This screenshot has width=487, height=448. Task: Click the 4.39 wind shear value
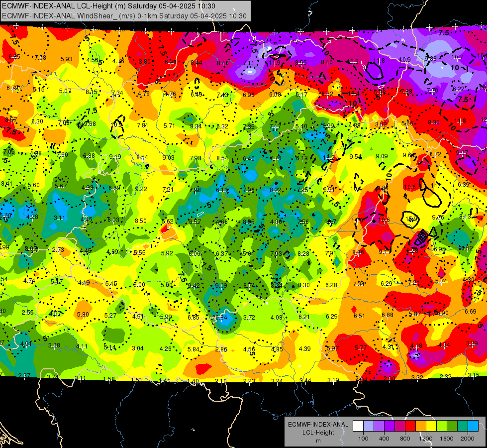[x=304, y=348]
